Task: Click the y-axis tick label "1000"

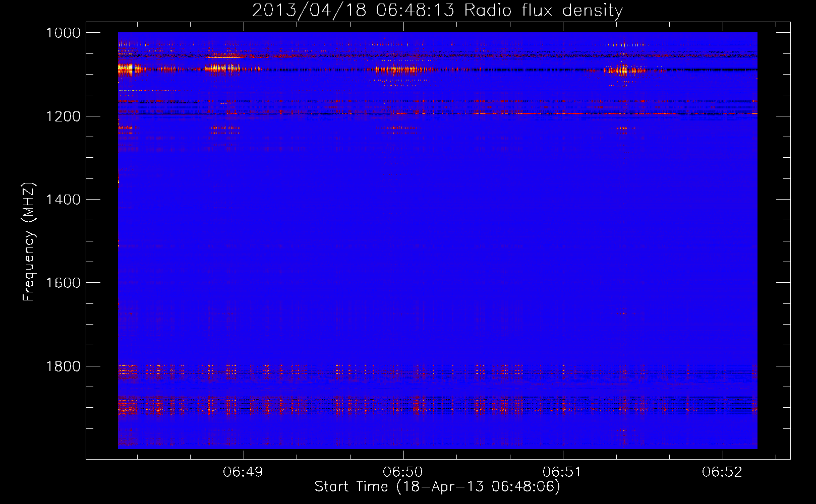Action: point(63,33)
